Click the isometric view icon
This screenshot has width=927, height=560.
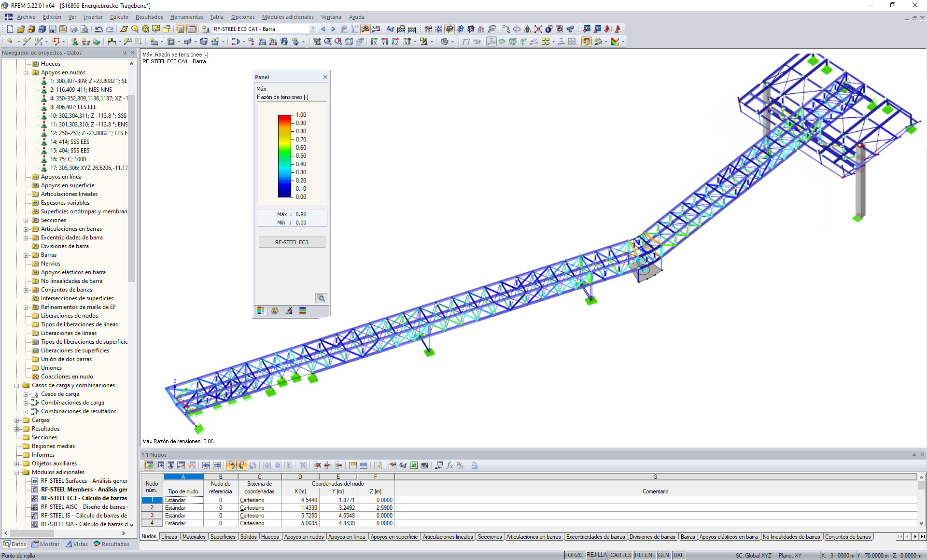[348, 42]
